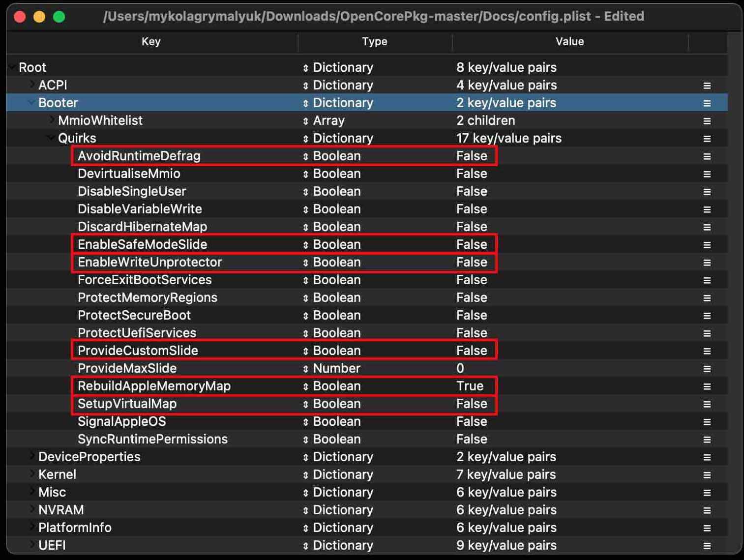This screenshot has width=744, height=560.
Task: Open the row menu icon for MmioWhitelist
Action: click(707, 121)
